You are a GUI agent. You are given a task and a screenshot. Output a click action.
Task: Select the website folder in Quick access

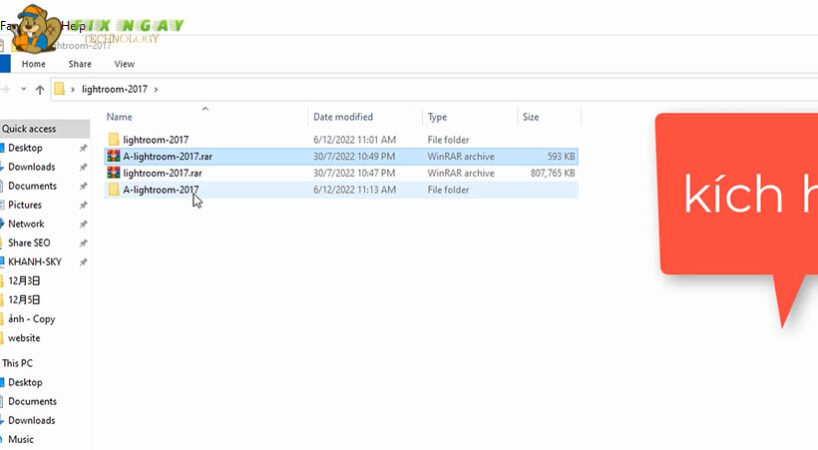coord(24,338)
